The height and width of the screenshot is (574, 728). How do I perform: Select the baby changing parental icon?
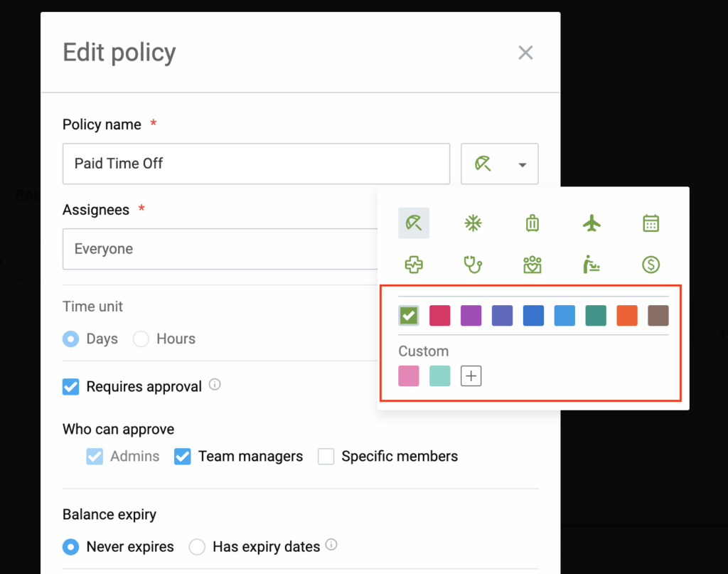pos(591,265)
